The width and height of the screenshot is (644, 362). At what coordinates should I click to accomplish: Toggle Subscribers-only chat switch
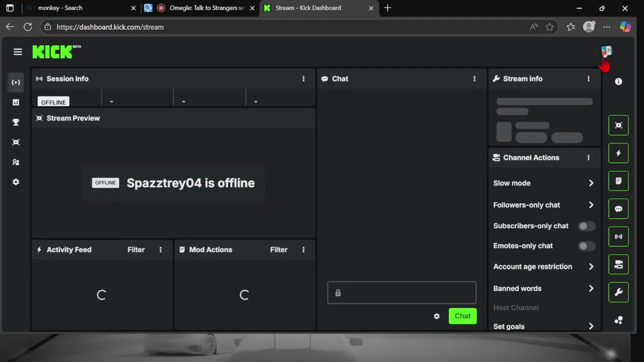[586, 226]
